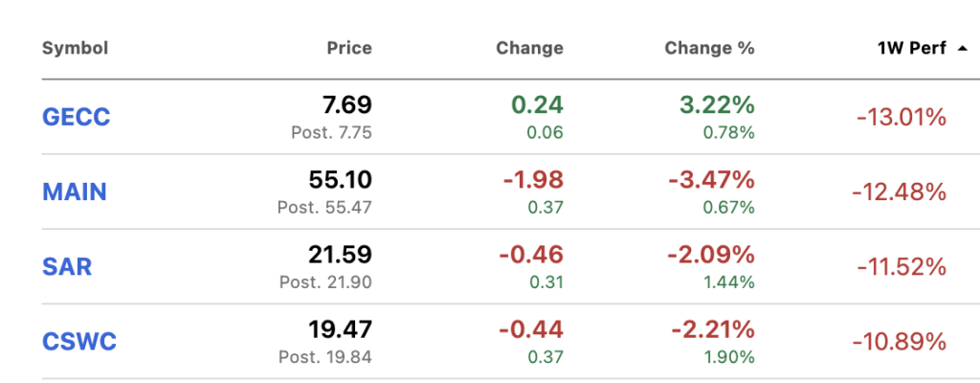Open the MAIN ticker link
980x383 pixels.
click(74, 191)
